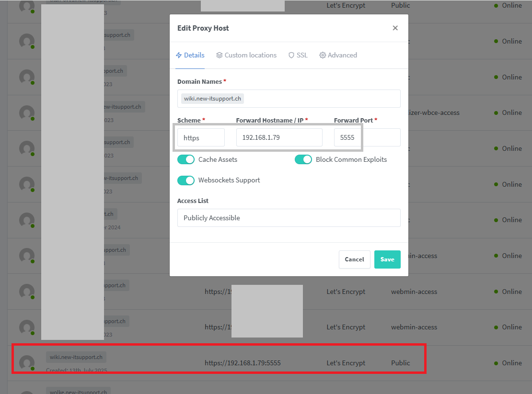Image resolution: width=532 pixels, height=394 pixels.
Task: Click the lightning bolt icon on Details tab
Action: [x=179, y=55]
